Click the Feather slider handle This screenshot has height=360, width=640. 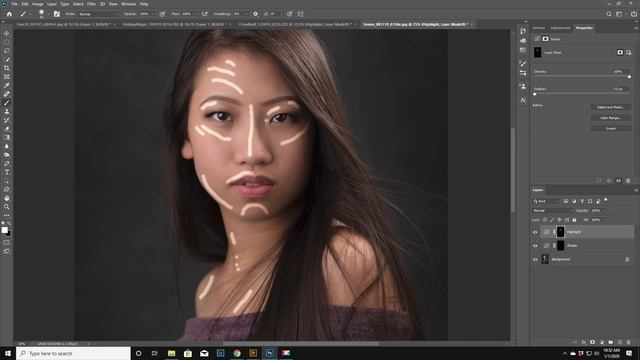[535, 94]
